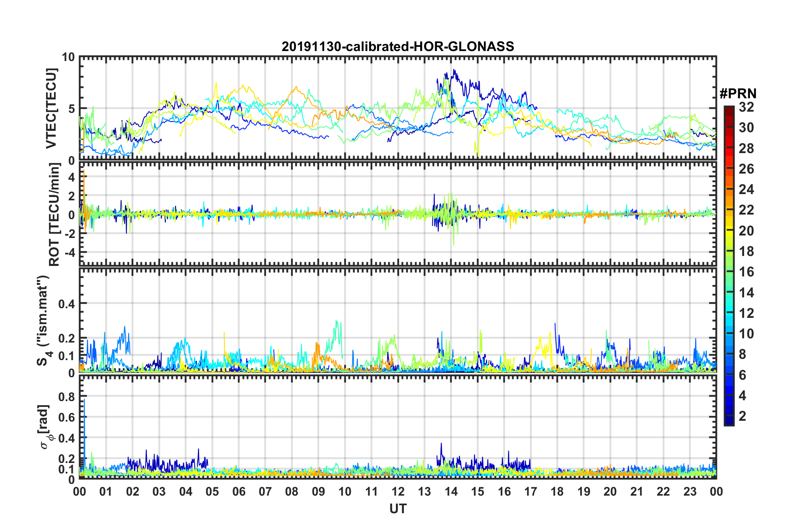Viewport: 796px width, 532px height.
Task: Click the x-axis tick label 03
Action: click(159, 491)
